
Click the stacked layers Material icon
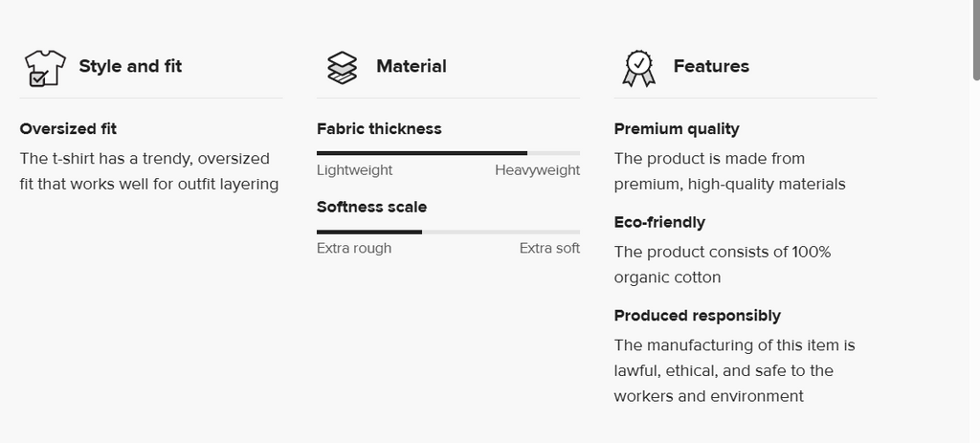pos(342,68)
